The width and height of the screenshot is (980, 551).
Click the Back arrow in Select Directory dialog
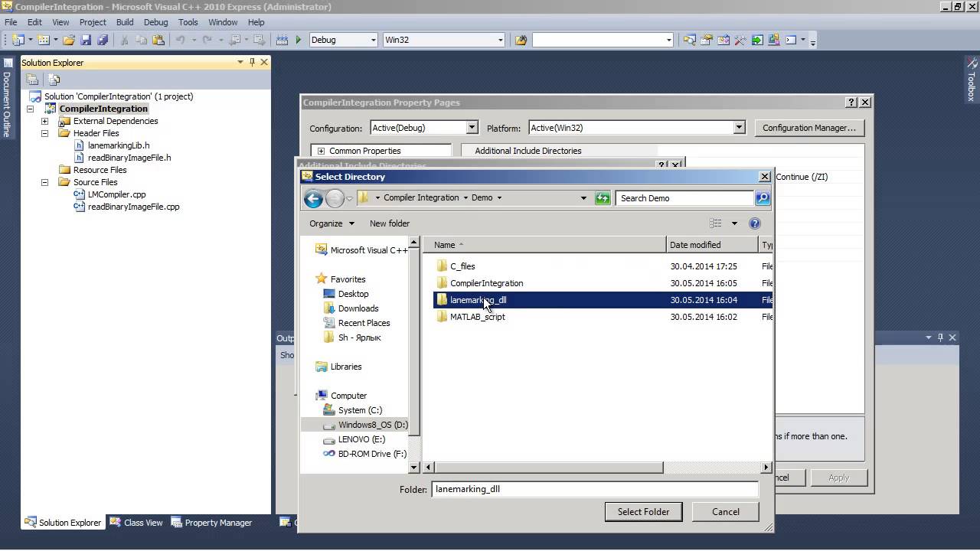(x=313, y=198)
